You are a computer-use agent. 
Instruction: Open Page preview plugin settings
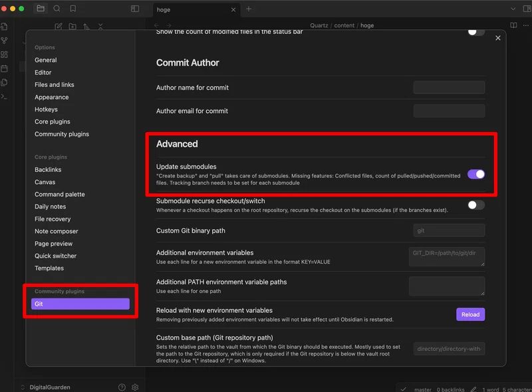(x=53, y=244)
